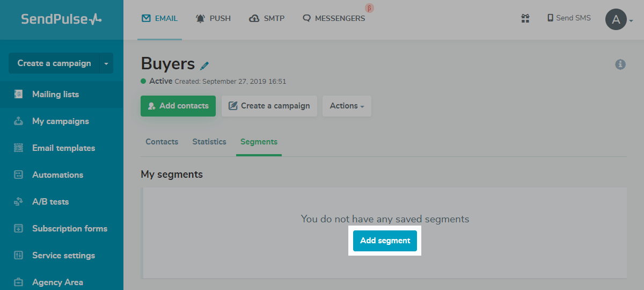The image size is (644, 290).
Task: Click the info icon at right
Action: [x=620, y=64]
